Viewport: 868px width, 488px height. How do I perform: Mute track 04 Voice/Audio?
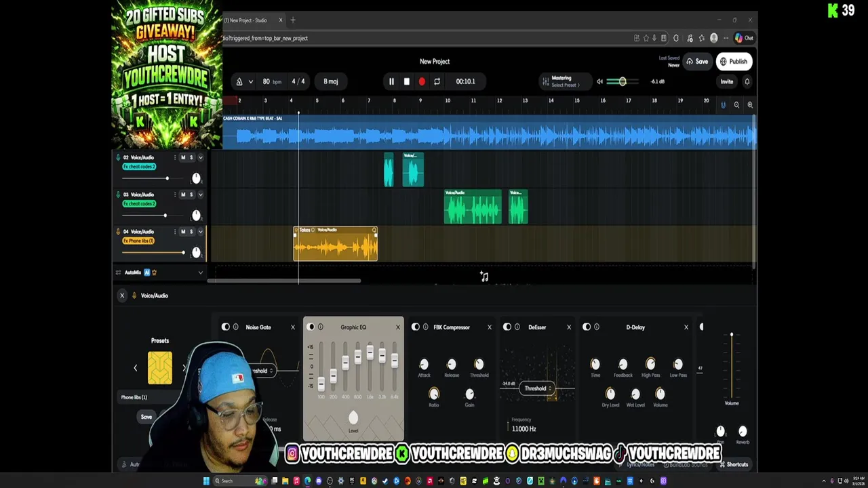tap(182, 232)
